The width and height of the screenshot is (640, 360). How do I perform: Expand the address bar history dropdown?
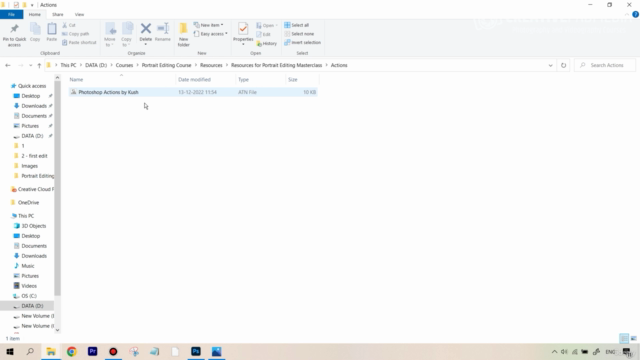(x=550, y=65)
